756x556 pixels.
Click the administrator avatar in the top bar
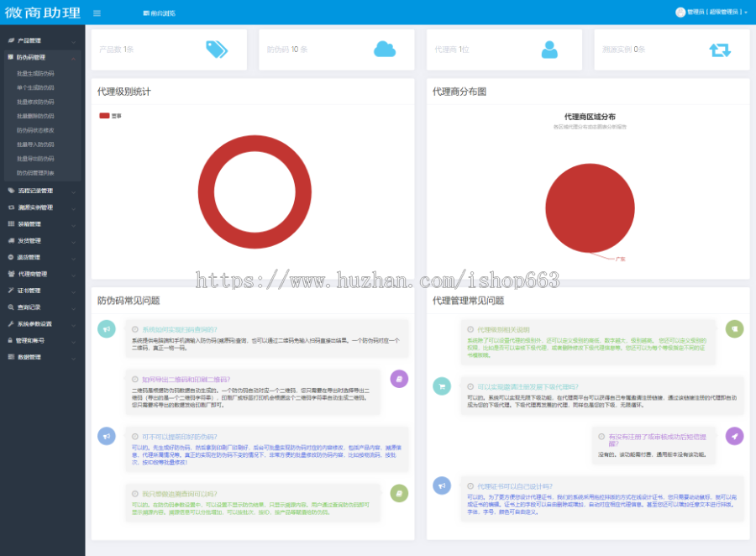tap(680, 13)
